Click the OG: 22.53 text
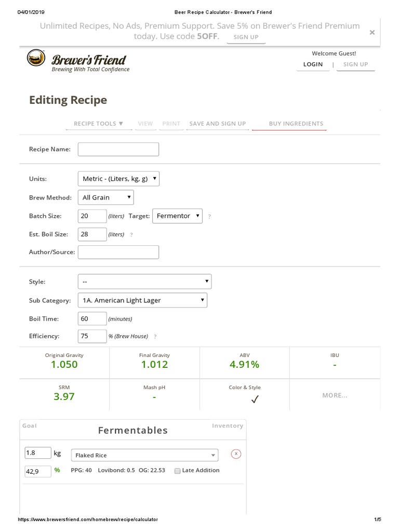399x532 pixels. (152, 471)
